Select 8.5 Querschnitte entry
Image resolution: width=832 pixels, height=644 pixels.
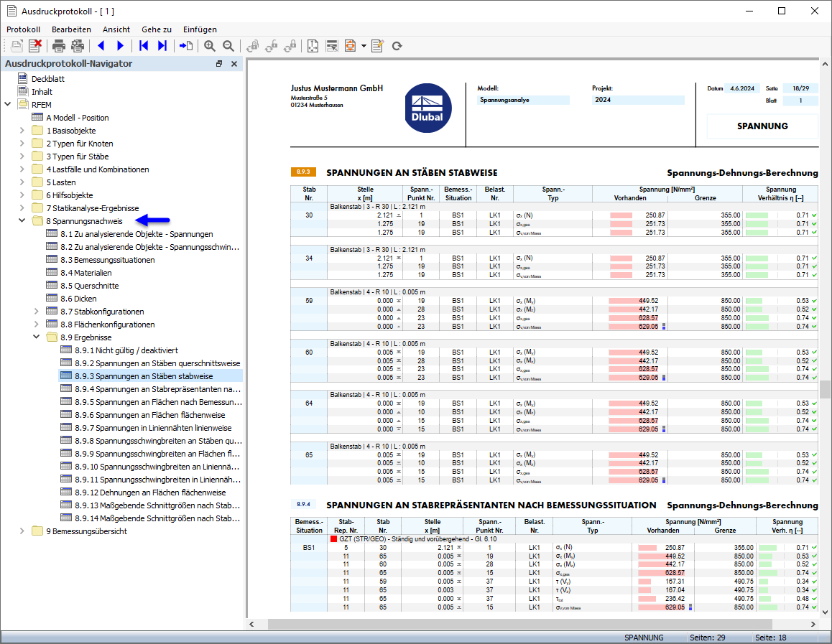pyautogui.click(x=90, y=286)
